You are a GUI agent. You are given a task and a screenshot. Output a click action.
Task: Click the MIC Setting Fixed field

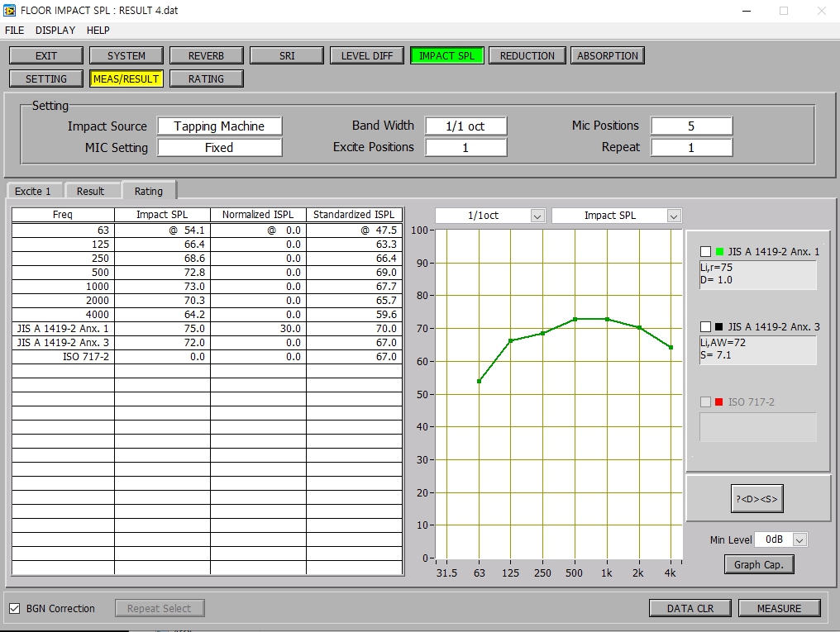point(219,148)
